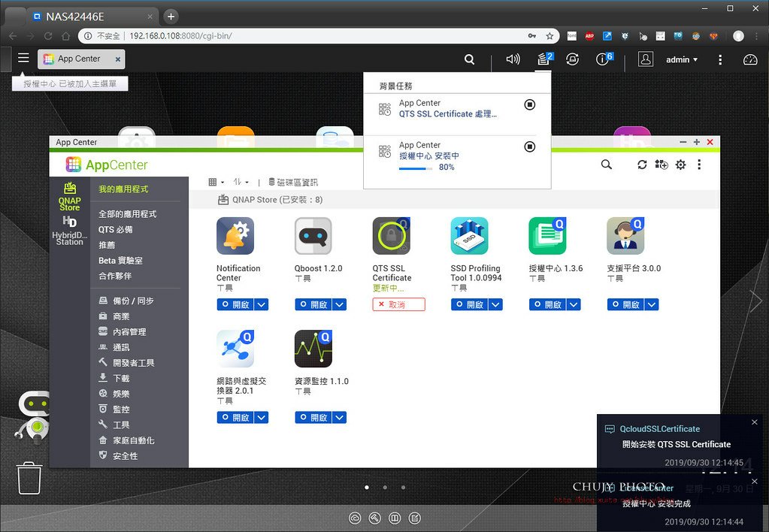Switch to the second desktop page dot
Viewport: 769px width, 532px height.
click(x=385, y=488)
